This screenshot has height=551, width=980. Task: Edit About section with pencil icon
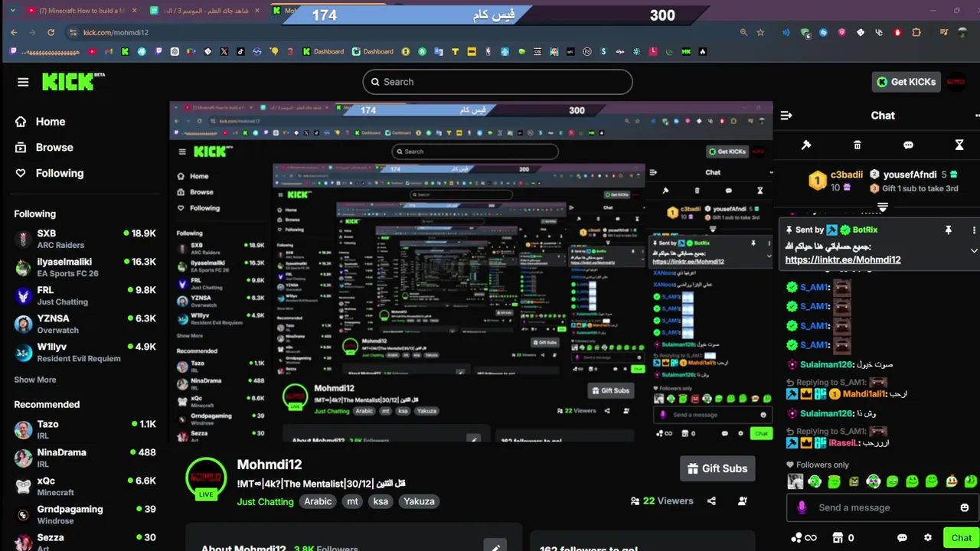pyautogui.click(x=495, y=546)
